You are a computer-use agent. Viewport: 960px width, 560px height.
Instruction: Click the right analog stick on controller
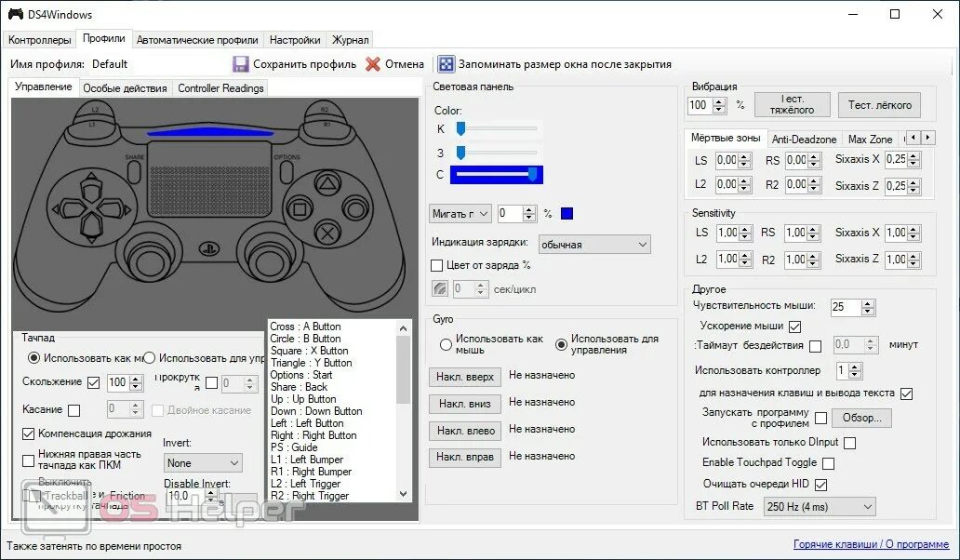[269, 261]
